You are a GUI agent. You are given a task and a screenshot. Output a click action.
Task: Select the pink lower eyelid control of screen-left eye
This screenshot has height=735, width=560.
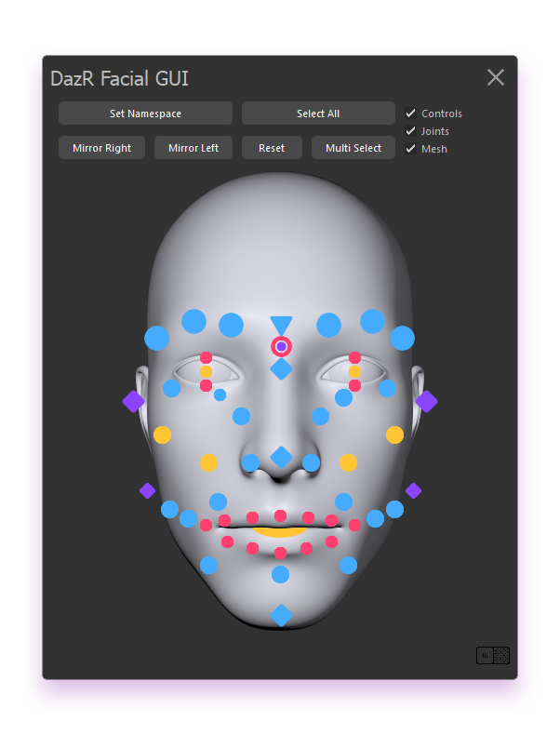207,385
